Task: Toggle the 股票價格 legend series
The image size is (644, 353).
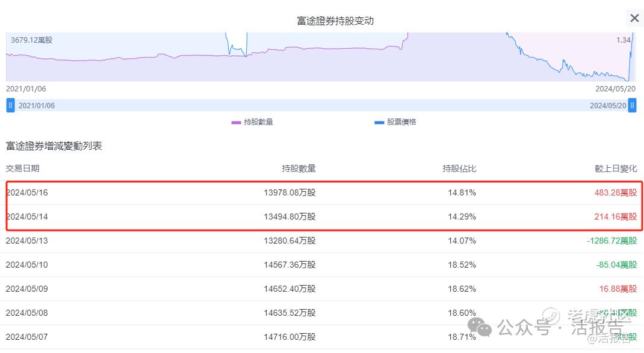Action: 395,122
